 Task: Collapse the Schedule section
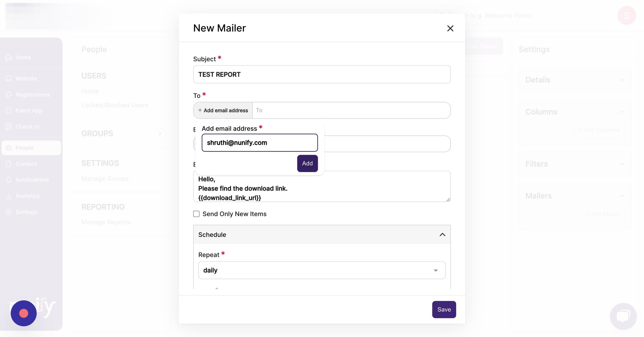pyautogui.click(x=442, y=235)
